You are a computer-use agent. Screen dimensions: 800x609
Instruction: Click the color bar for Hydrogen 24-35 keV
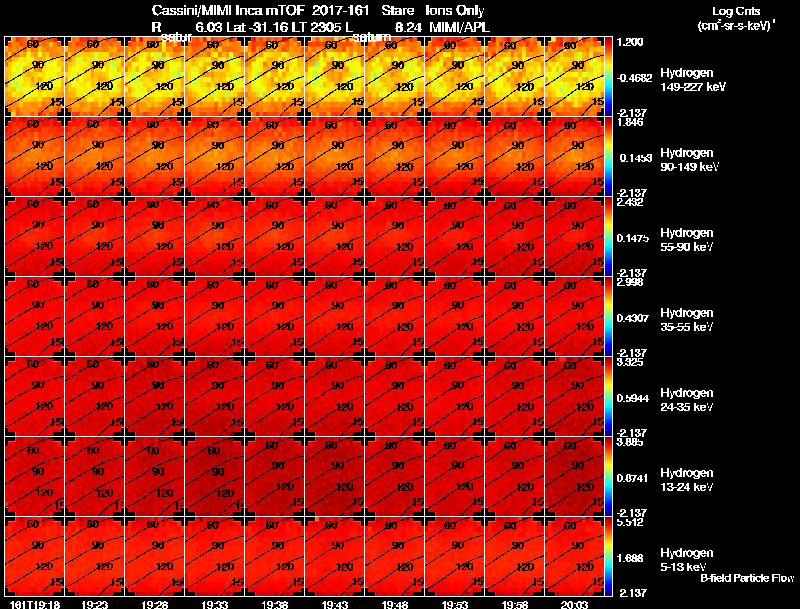608,397
